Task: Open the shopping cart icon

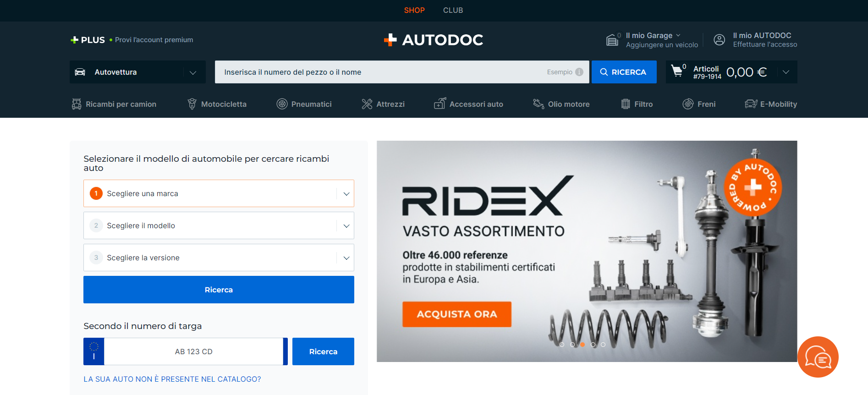Action: [x=676, y=71]
